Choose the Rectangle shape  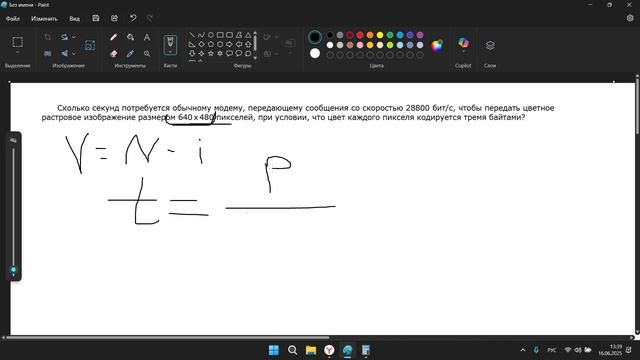coord(220,35)
